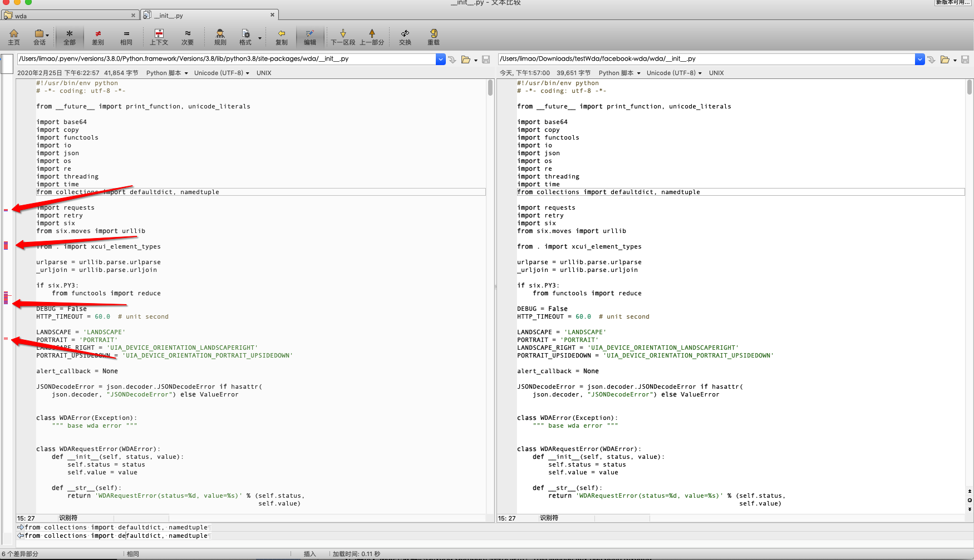Viewport: 974px width, 560px height.
Task: Click the 插入 insert mode indicator
Action: pos(310,554)
